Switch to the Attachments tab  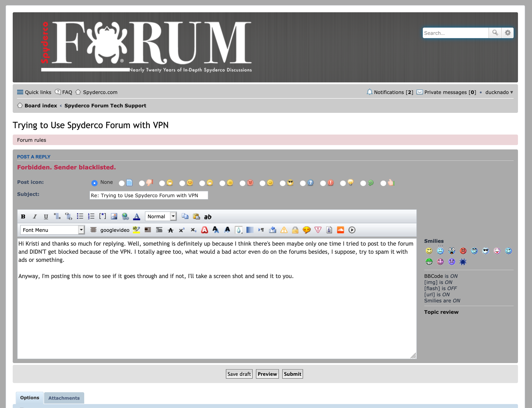pyautogui.click(x=64, y=398)
